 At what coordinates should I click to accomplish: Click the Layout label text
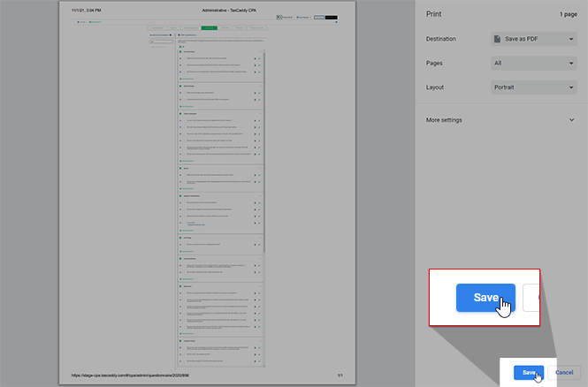(438, 88)
